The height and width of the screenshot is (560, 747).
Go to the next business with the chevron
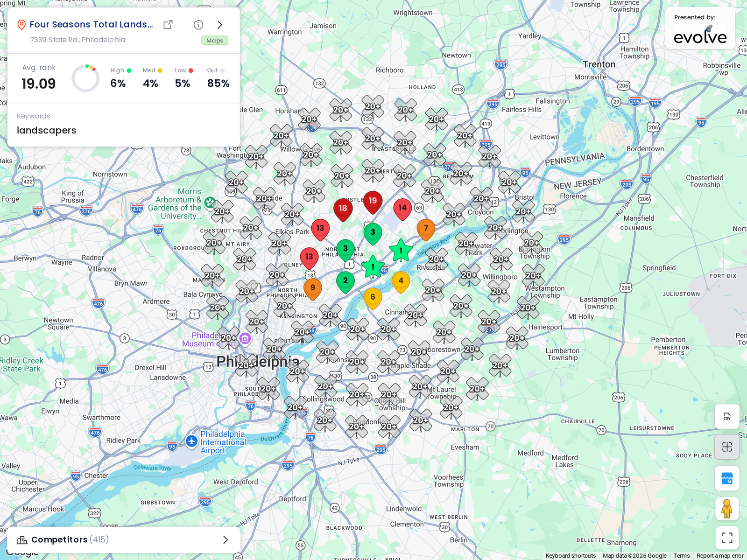pos(220,25)
